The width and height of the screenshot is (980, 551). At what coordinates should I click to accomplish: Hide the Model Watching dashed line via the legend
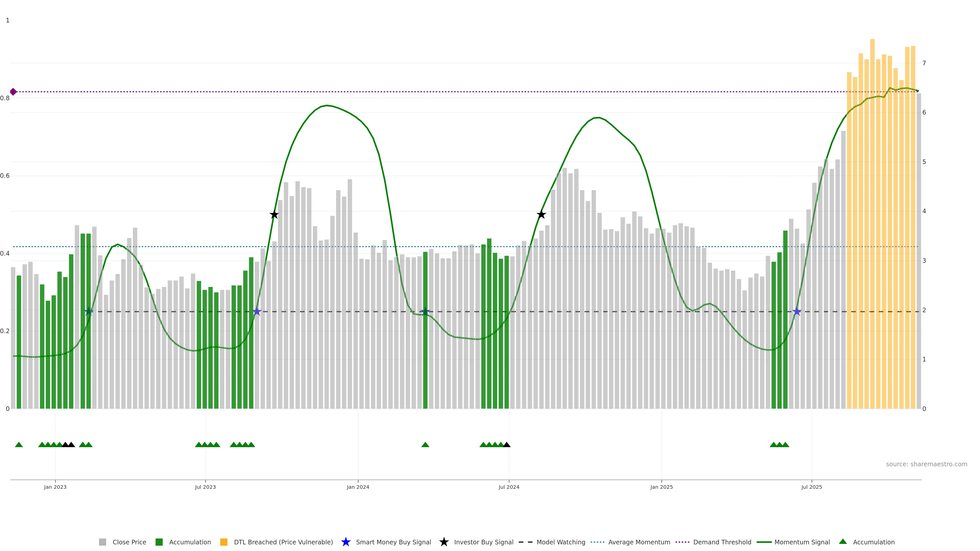560,542
